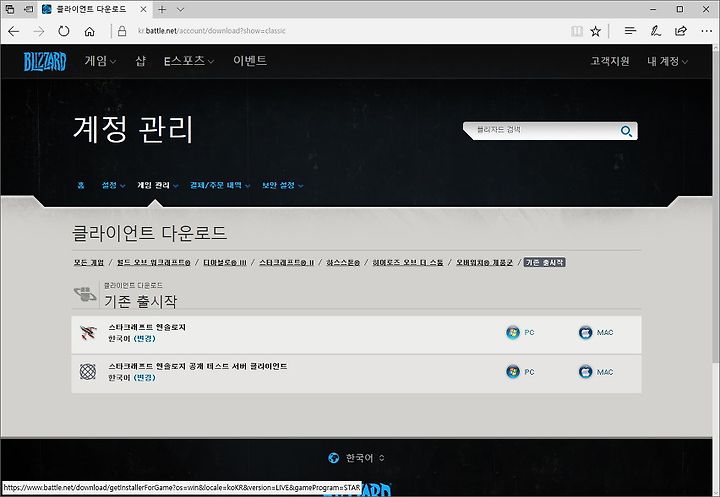The width and height of the screenshot is (720, 497).
Task: Expand the 게임 navigation menu
Action: point(100,61)
